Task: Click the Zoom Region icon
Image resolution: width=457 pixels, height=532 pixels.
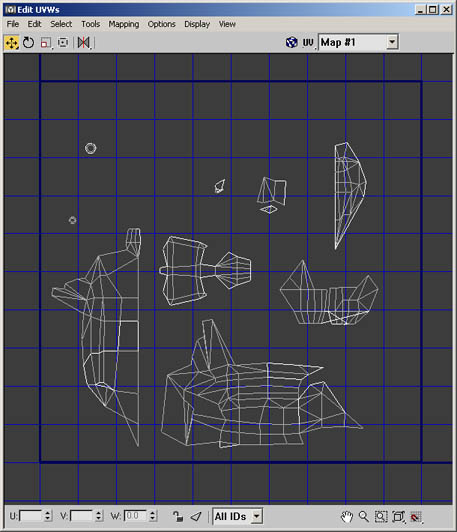Action: (381, 517)
